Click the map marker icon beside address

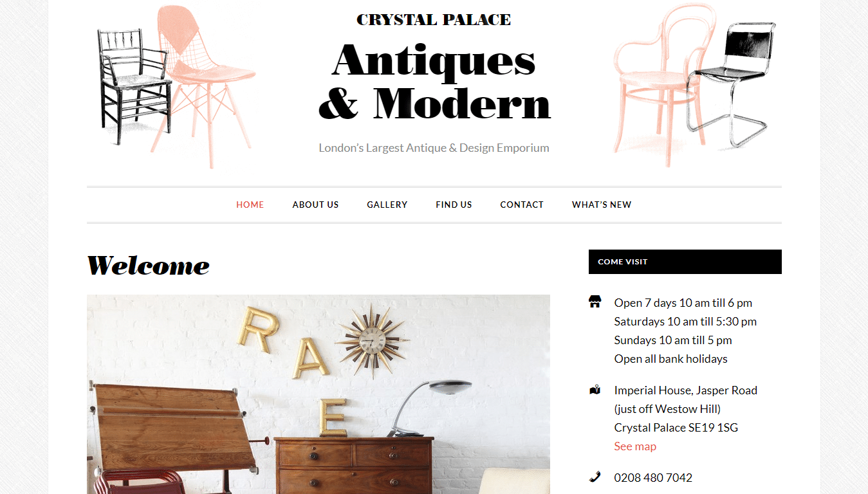595,390
